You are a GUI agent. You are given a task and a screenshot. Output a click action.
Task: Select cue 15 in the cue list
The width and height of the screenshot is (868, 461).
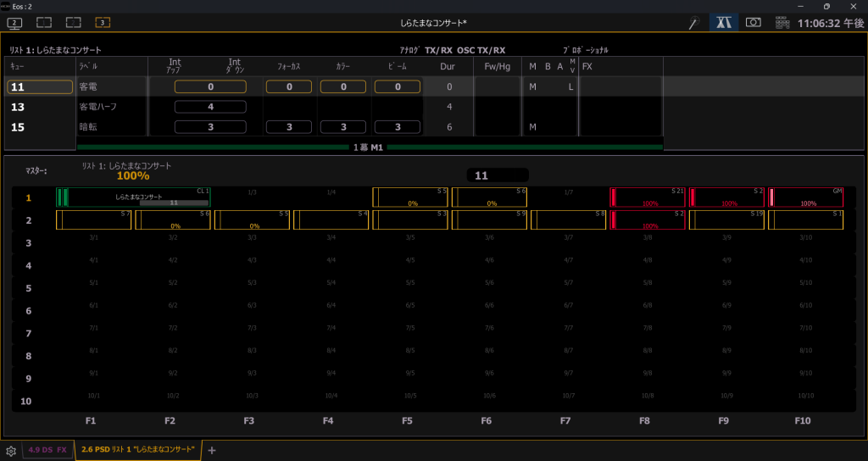39,127
